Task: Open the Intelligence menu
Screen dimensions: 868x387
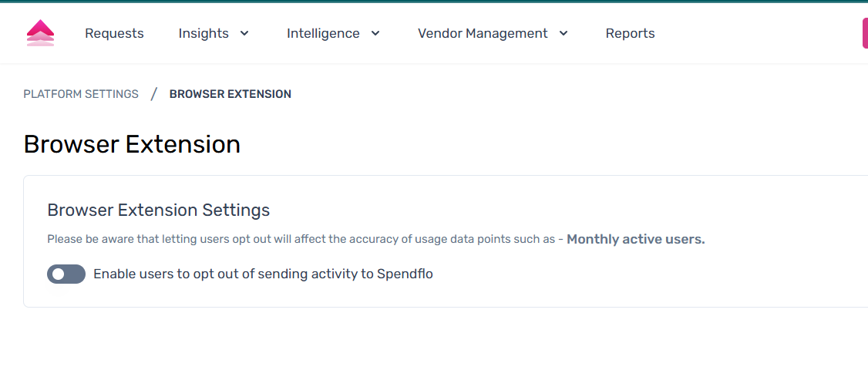Action: [323, 33]
